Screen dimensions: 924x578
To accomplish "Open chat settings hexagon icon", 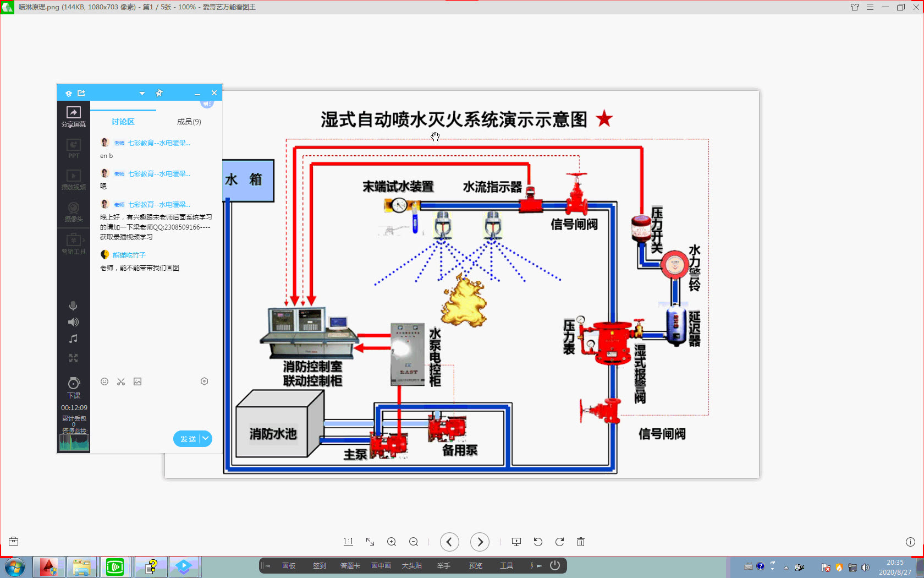I will 204,381.
